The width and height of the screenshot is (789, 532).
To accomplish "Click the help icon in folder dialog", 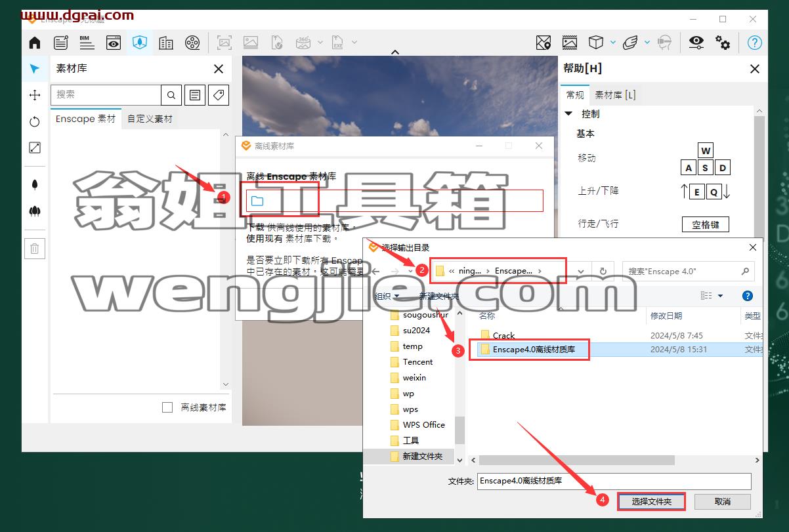I will (x=747, y=296).
